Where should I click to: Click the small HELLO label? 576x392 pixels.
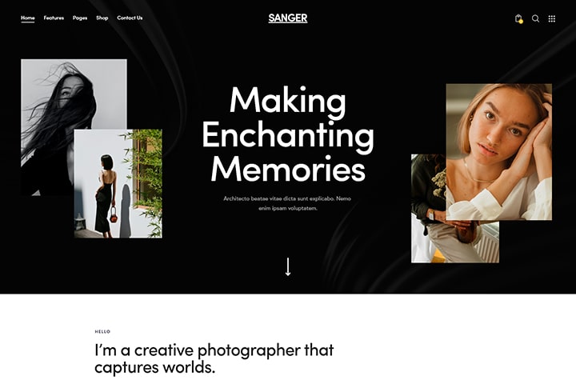pyautogui.click(x=102, y=331)
